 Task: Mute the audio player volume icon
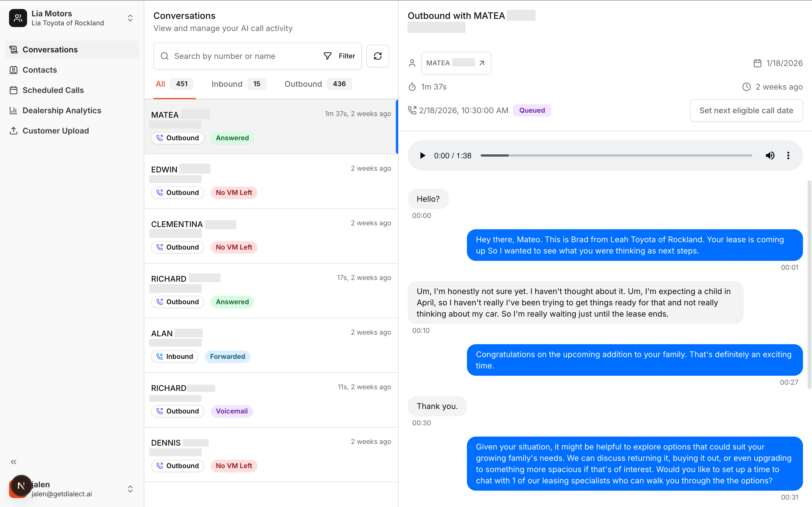(770, 155)
